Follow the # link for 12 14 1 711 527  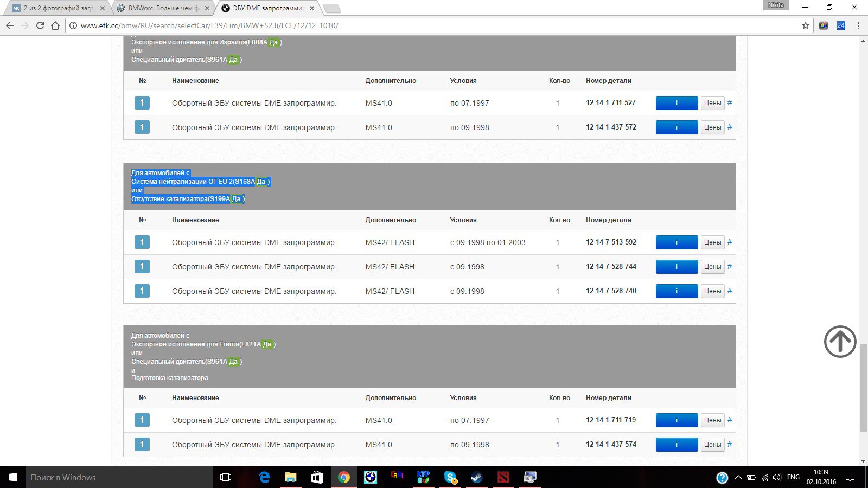pyautogui.click(x=729, y=102)
